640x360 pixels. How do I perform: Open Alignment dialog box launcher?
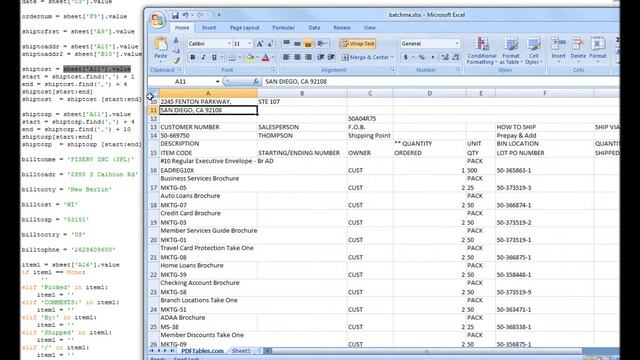click(393, 70)
